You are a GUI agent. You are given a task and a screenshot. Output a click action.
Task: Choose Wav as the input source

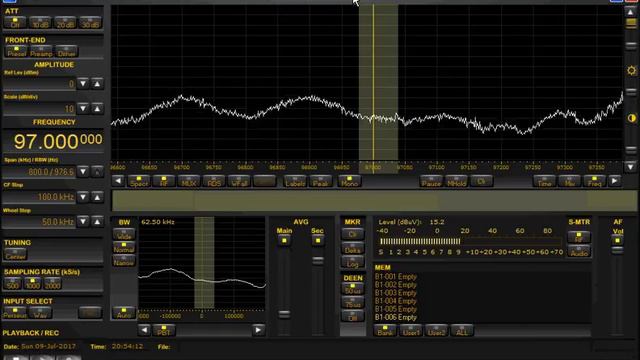click(40, 313)
